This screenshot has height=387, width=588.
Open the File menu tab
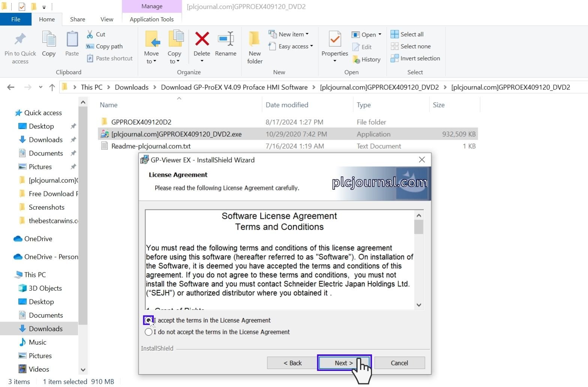coord(16,19)
